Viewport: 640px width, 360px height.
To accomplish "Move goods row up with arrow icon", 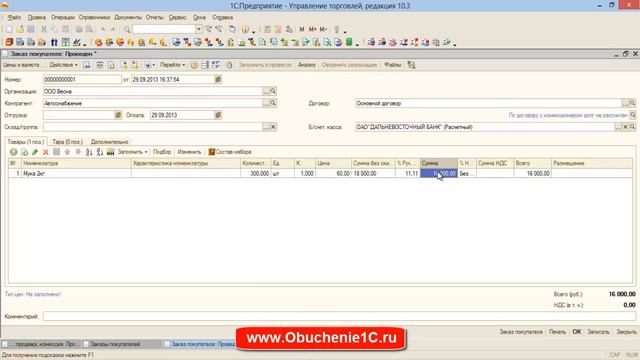I will [x=67, y=152].
